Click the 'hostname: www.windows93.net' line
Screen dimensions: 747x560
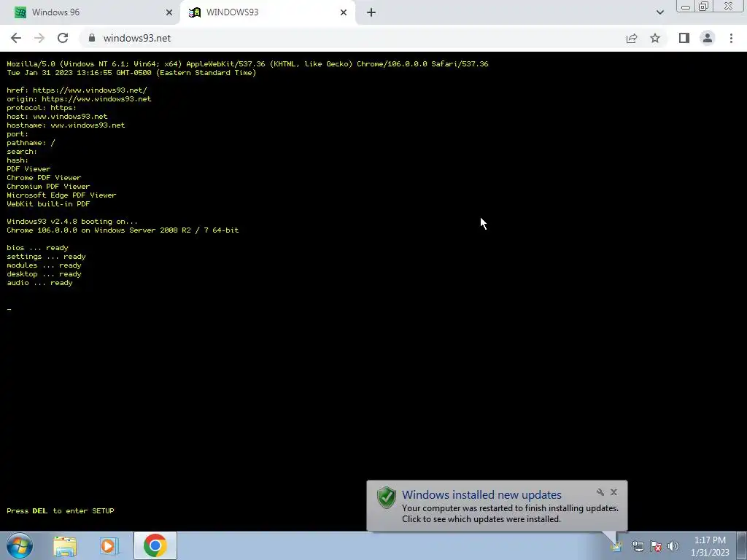(x=66, y=125)
